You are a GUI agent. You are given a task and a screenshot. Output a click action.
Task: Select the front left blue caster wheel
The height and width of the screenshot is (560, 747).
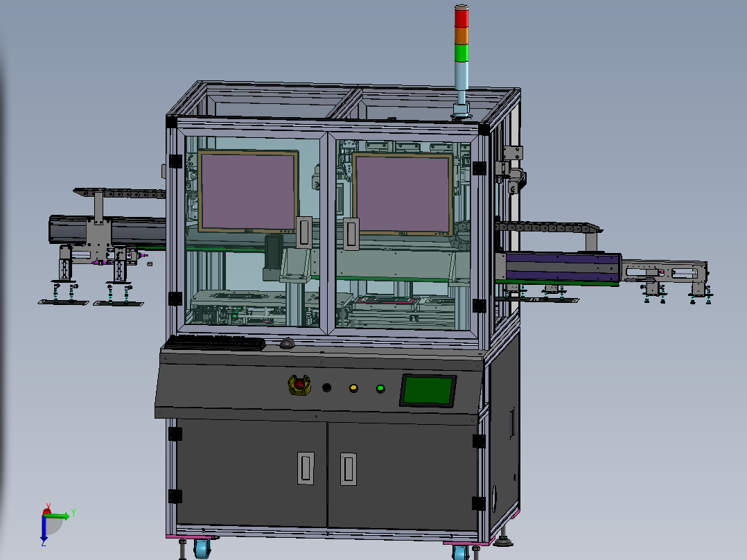[x=202, y=548]
